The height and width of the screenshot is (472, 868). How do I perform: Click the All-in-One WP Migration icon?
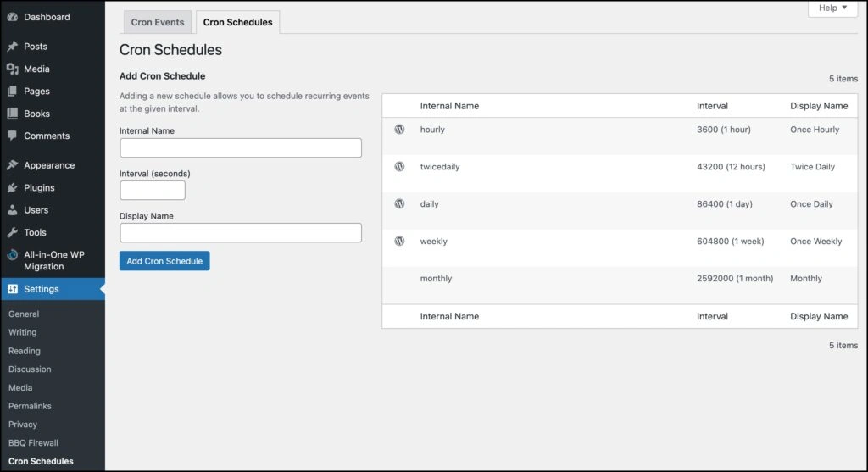[12, 255]
